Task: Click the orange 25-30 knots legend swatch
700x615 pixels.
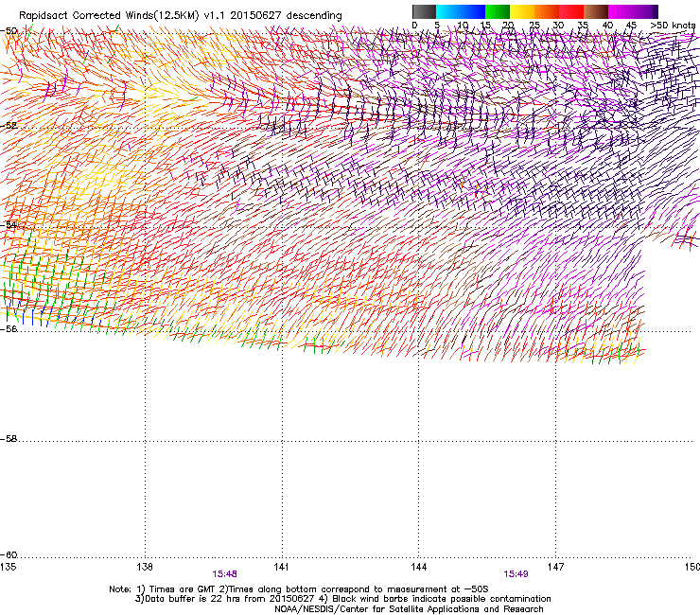Action: (x=547, y=11)
